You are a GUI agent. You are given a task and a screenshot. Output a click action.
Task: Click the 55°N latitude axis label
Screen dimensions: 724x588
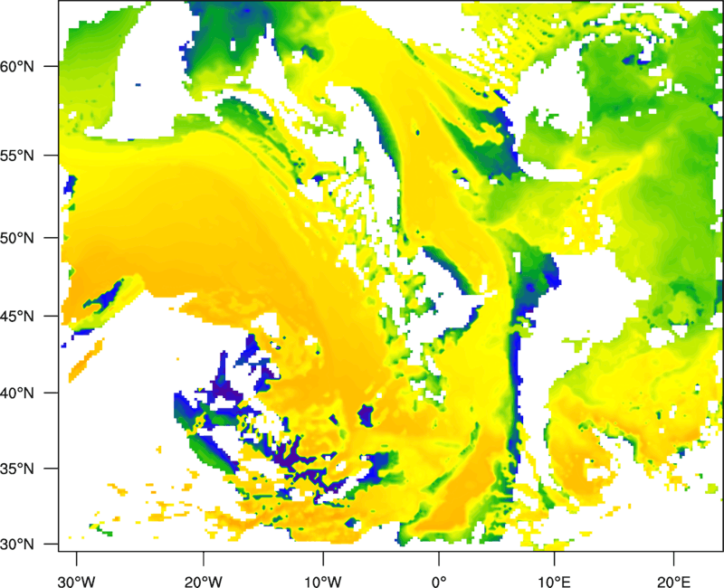click(17, 156)
